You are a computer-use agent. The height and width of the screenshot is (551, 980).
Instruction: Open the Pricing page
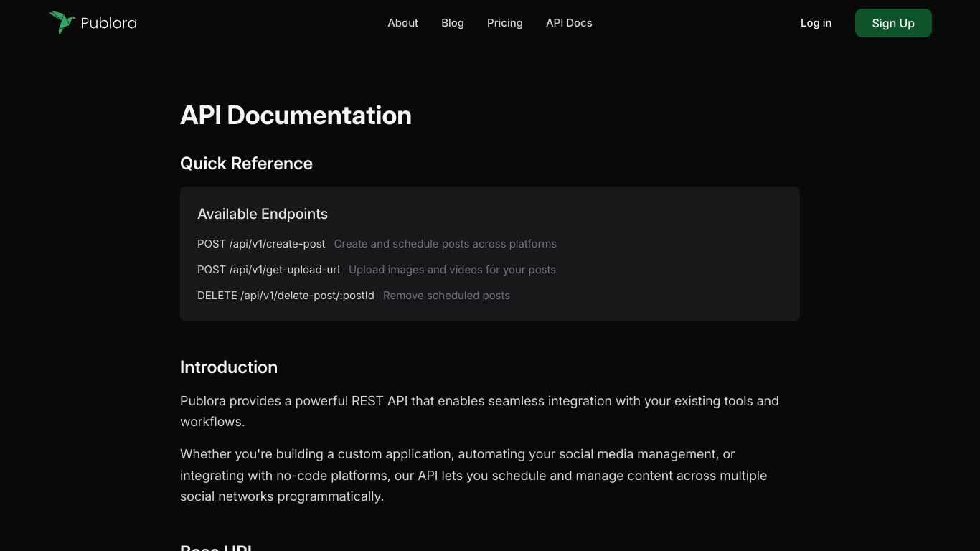(x=505, y=23)
